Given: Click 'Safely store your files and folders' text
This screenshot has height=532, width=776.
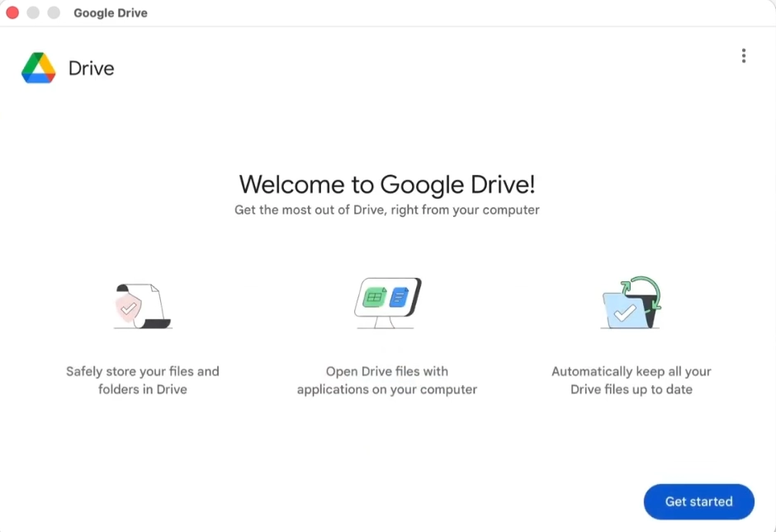Looking at the screenshot, I should tap(143, 380).
